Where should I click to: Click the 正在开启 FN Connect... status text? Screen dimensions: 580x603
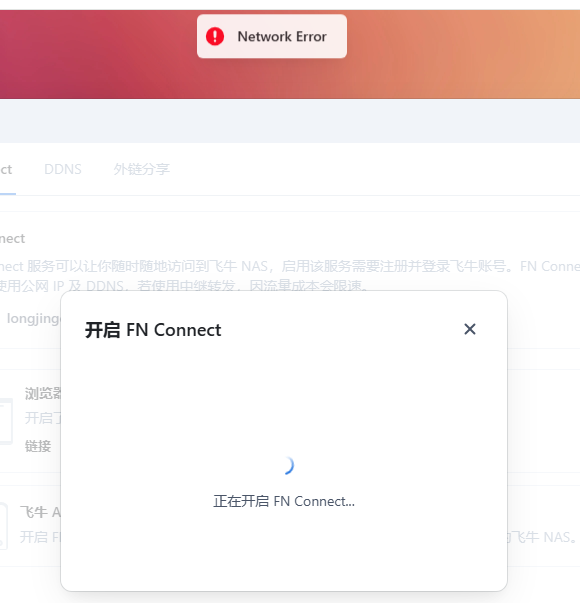click(x=284, y=501)
